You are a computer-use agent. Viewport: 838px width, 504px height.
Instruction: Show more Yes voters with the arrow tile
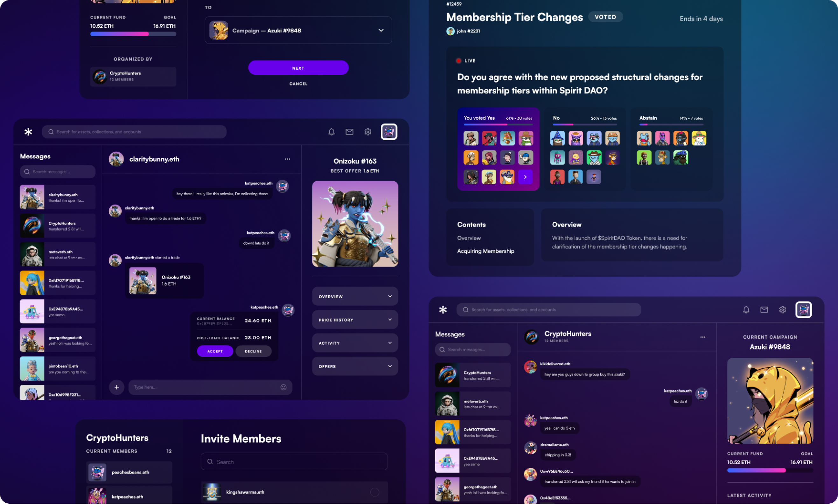coord(525,177)
